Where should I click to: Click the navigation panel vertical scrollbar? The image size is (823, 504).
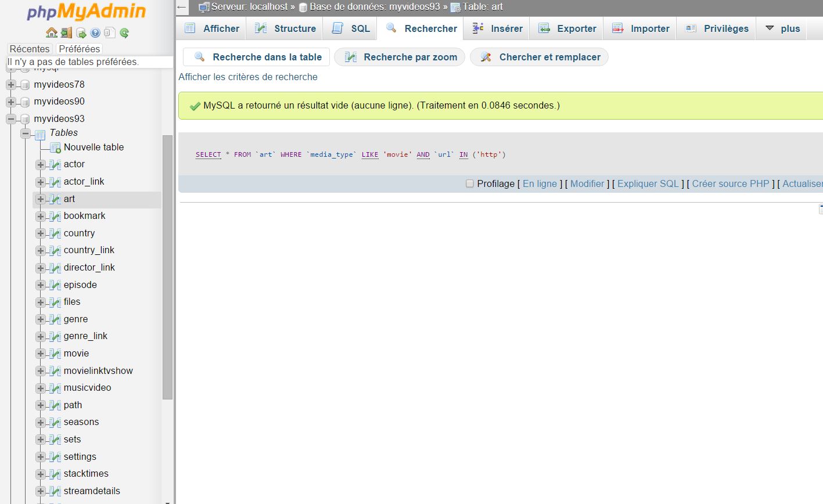167,267
